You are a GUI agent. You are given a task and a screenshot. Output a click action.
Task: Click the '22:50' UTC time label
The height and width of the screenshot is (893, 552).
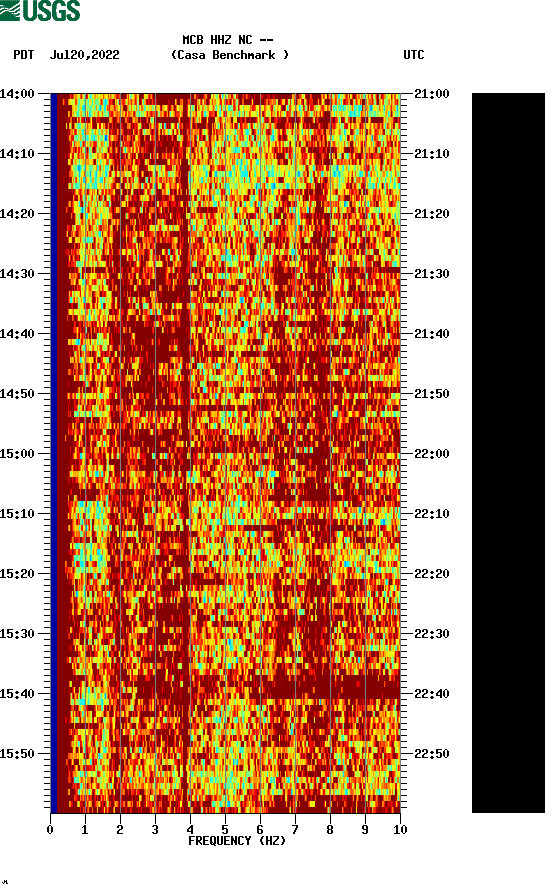[x=432, y=753]
